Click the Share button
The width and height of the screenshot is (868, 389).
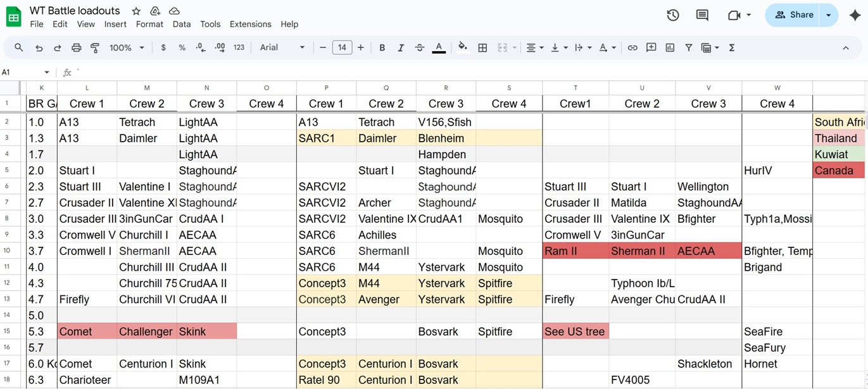click(x=793, y=15)
